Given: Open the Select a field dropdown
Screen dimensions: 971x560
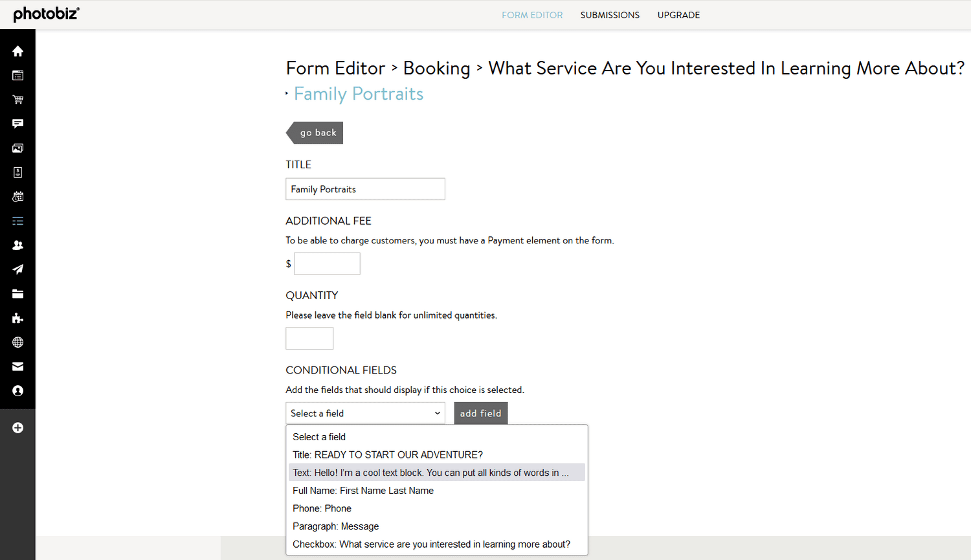Looking at the screenshot, I should pyautogui.click(x=365, y=412).
